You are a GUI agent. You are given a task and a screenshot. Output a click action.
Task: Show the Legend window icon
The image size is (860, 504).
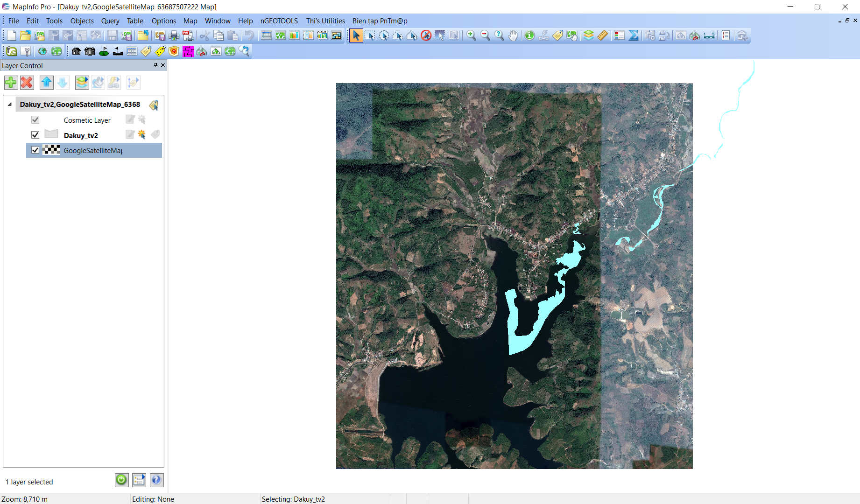(x=620, y=35)
